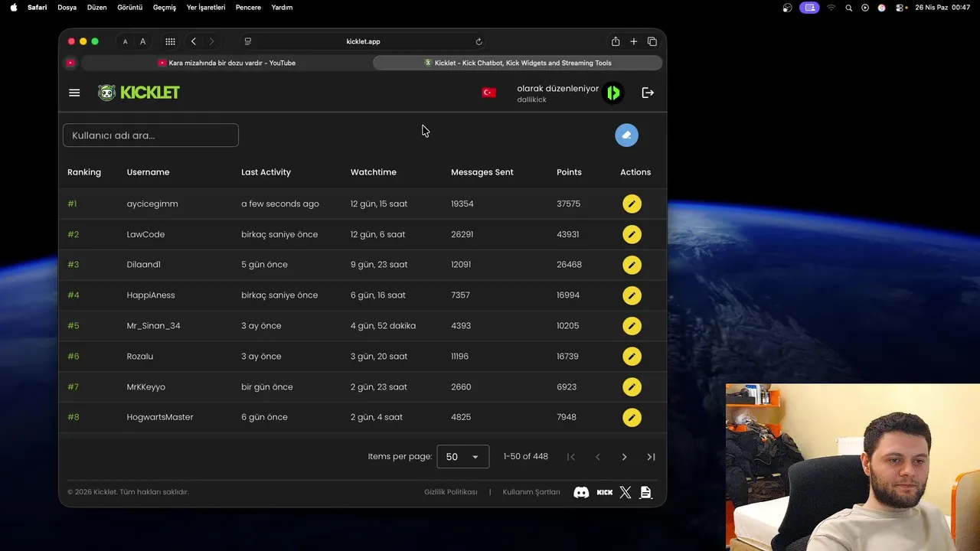980x551 pixels.
Task: Click the pinned YouTube tab icon
Action: click(x=70, y=63)
